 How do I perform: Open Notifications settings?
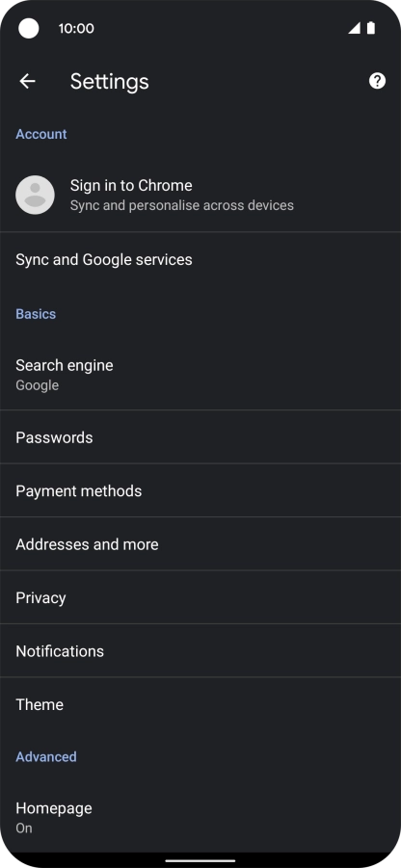pos(200,651)
